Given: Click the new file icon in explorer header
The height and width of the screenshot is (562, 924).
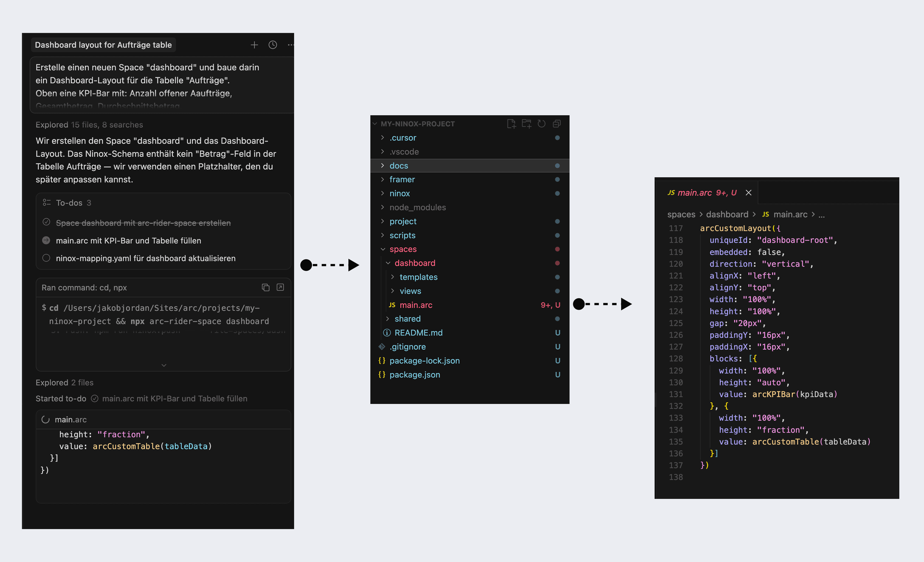Looking at the screenshot, I should [x=511, y=124].
